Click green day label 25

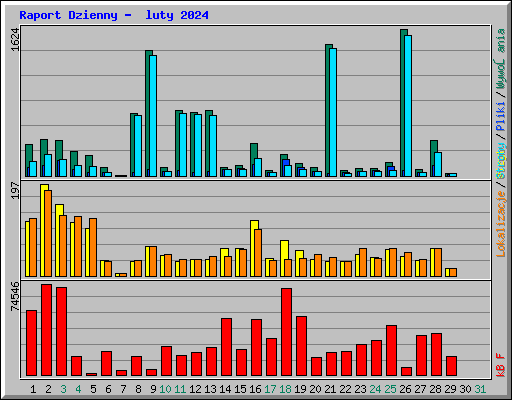390,389
